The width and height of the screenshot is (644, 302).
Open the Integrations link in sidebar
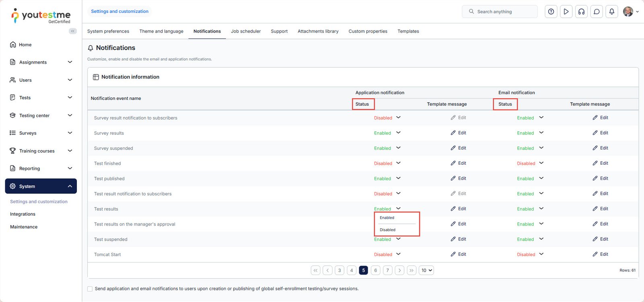tap(23, 214)
